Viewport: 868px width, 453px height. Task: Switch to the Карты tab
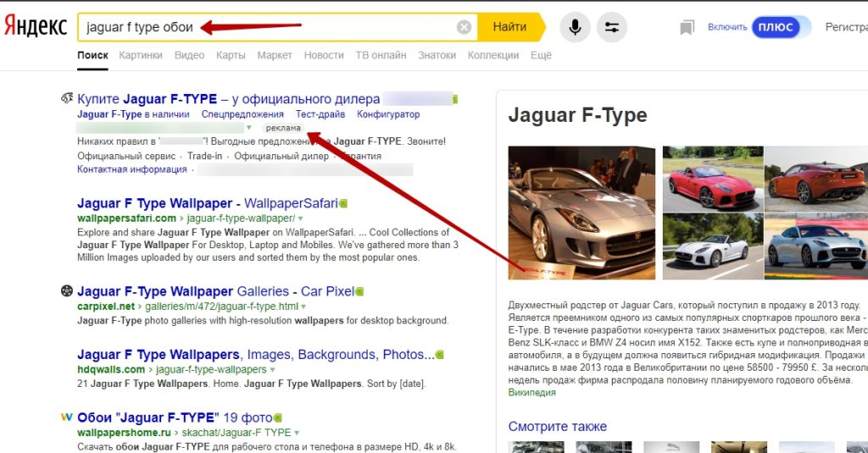231,55
